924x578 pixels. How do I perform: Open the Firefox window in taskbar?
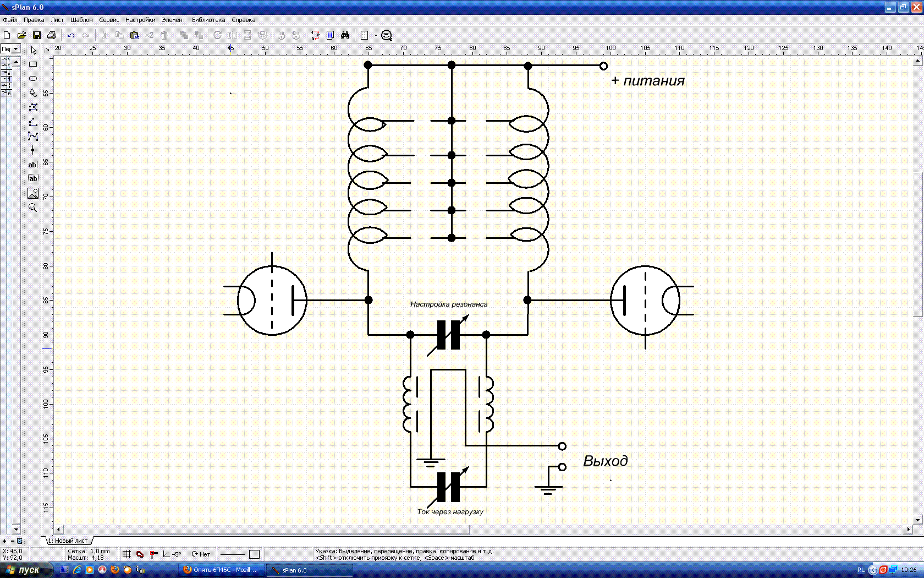pyautogui.click(x=221, y=570)
